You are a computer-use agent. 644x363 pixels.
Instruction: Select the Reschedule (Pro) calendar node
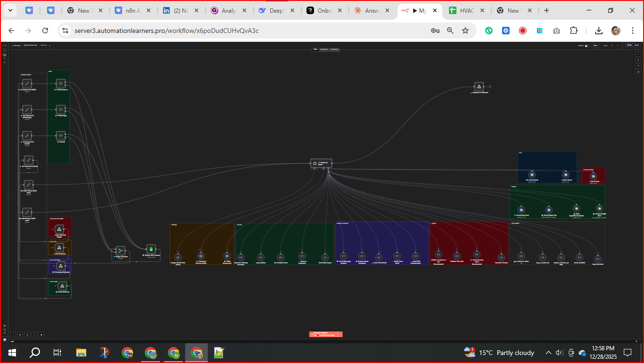521,209
